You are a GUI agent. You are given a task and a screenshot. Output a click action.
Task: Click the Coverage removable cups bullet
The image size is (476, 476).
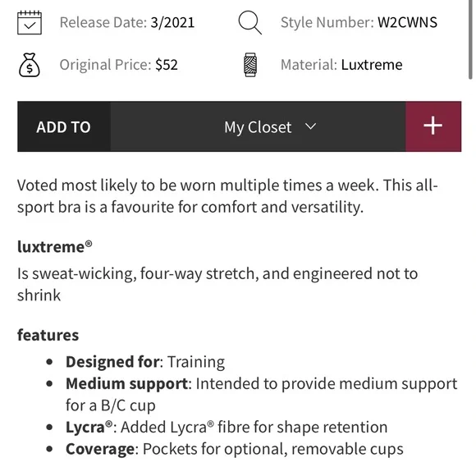click(235, 449)
